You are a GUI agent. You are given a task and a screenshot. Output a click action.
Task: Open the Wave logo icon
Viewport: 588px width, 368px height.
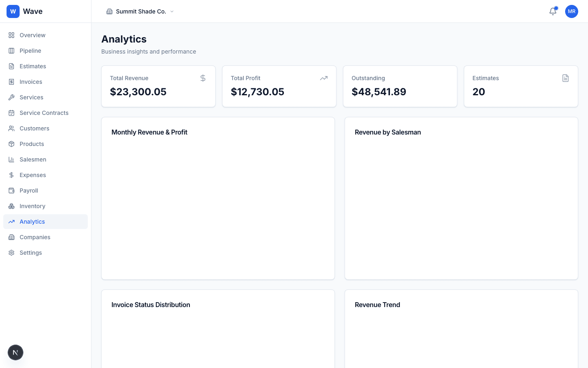[x=13, y=11]
